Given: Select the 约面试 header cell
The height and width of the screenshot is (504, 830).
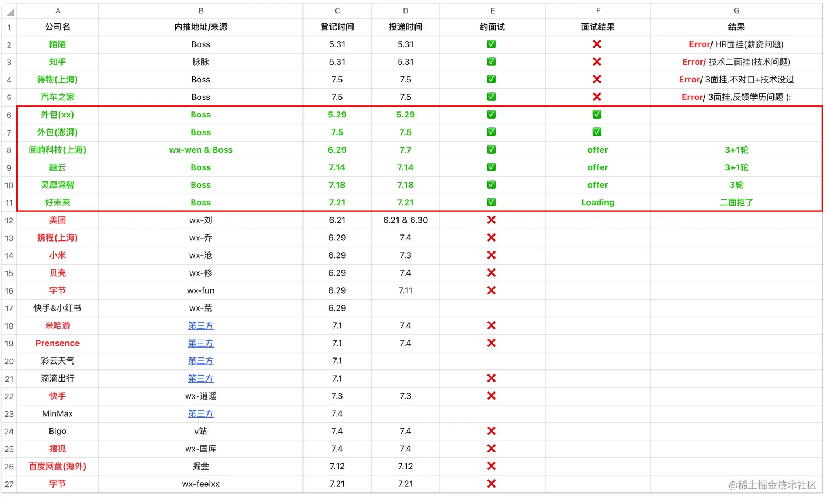Looking at the screenshot, I should click(x=492, y=27).
